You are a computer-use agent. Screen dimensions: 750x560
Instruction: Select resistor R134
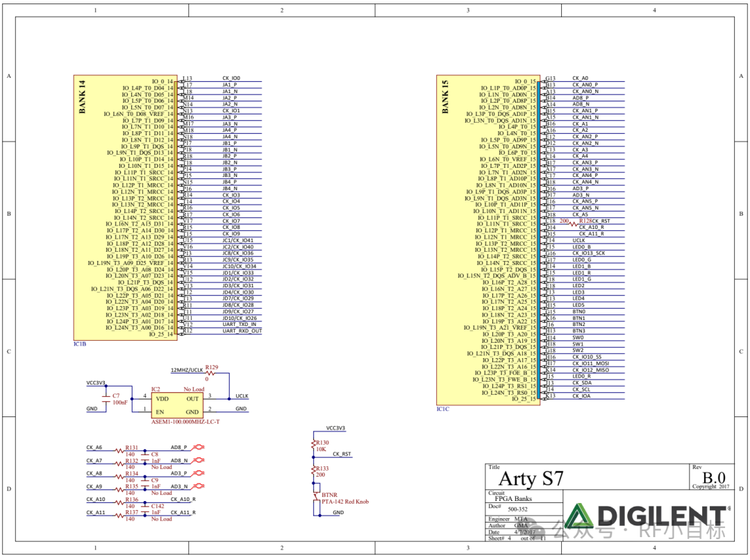131,473
